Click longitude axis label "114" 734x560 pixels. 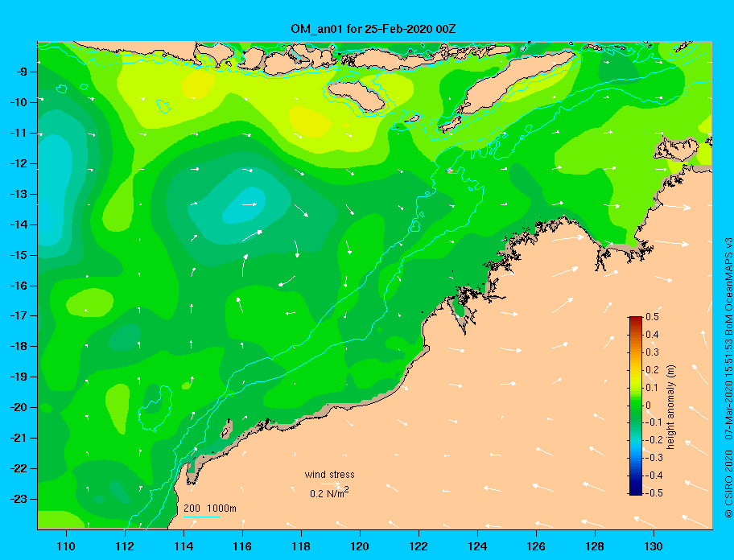click(183, 546)
